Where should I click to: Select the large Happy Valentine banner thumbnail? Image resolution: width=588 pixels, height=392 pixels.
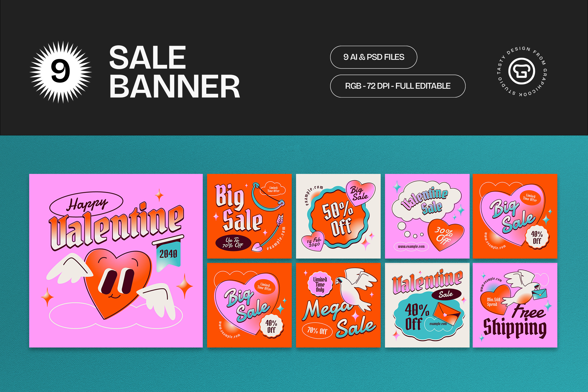click(x=116, y=261)
